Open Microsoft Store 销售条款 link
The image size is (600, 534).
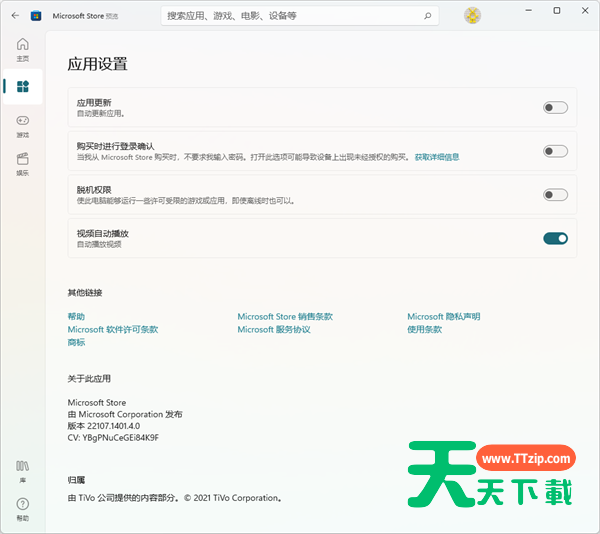click(285, 316)
